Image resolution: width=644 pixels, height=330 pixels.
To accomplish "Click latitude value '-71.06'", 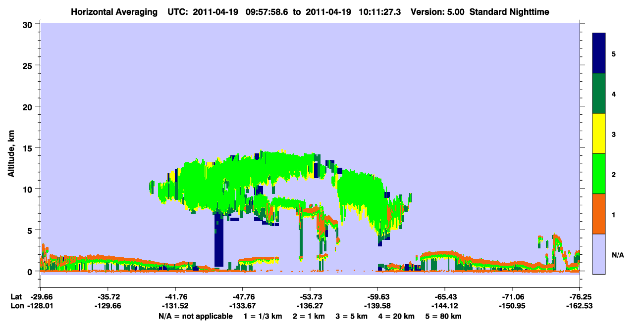I will click(x=512, y=296).
